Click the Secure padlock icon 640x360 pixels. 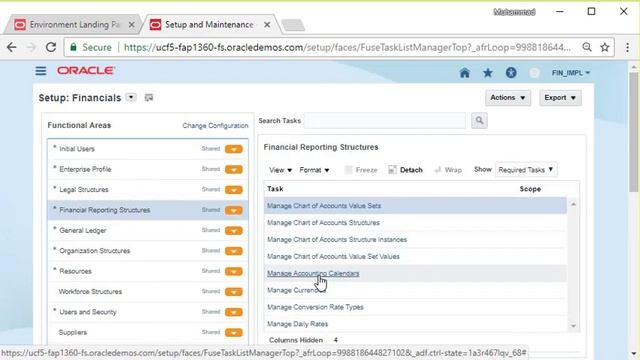pyautogui.click(x=73, y=47)
